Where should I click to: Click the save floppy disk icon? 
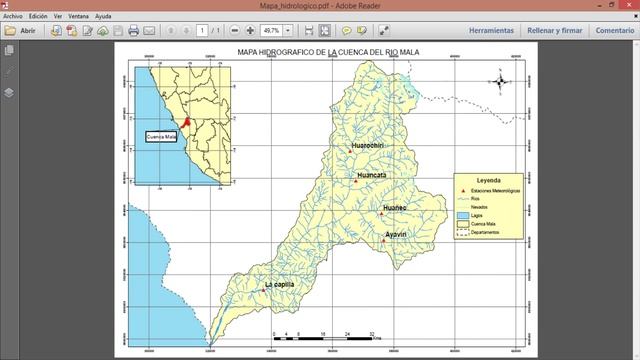pos(118,31)
